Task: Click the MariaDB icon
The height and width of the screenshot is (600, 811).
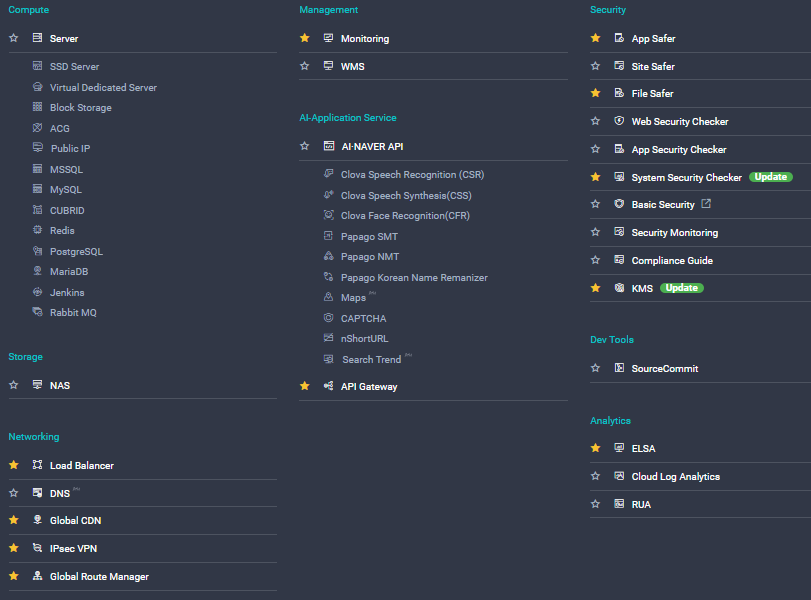Action: click(37, 271)
